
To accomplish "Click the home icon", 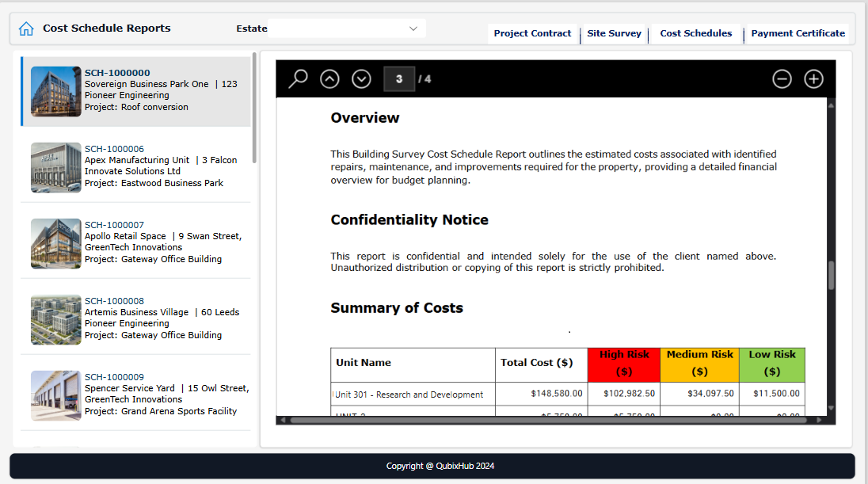I will tap(27, 28).
